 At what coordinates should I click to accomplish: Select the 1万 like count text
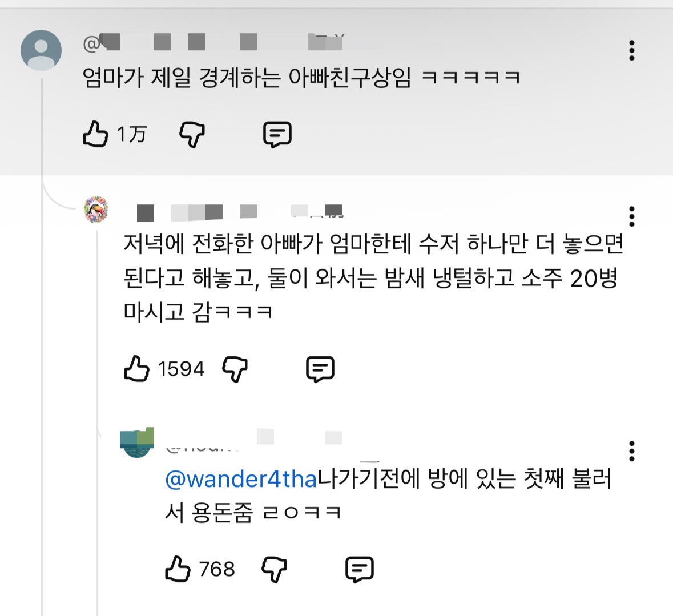(x=131, y=134)
